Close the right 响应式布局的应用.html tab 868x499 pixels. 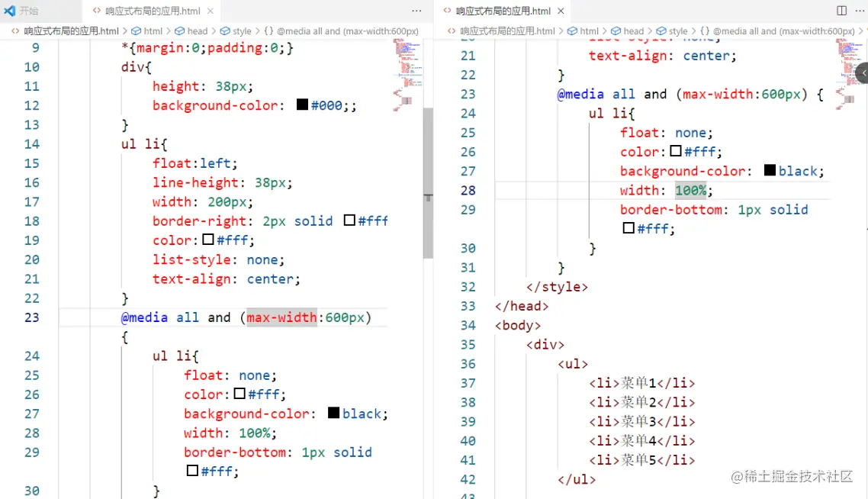click(561, 11)
